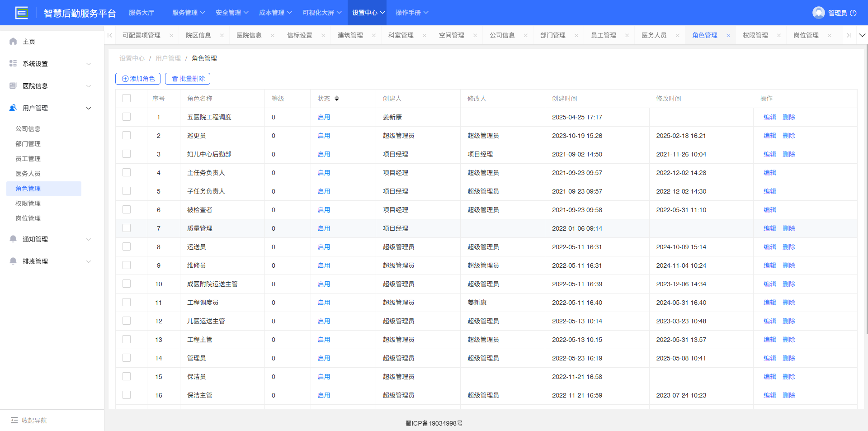Open the 成本管理 dropdown menu
Viewport: 868px width, 431px height.
click(275, 13)
